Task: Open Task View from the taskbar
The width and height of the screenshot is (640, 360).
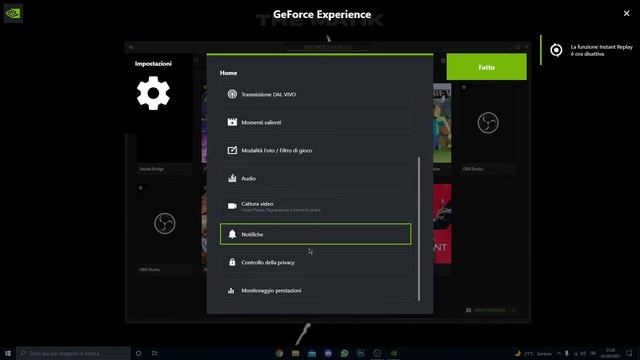Action: 154,353
